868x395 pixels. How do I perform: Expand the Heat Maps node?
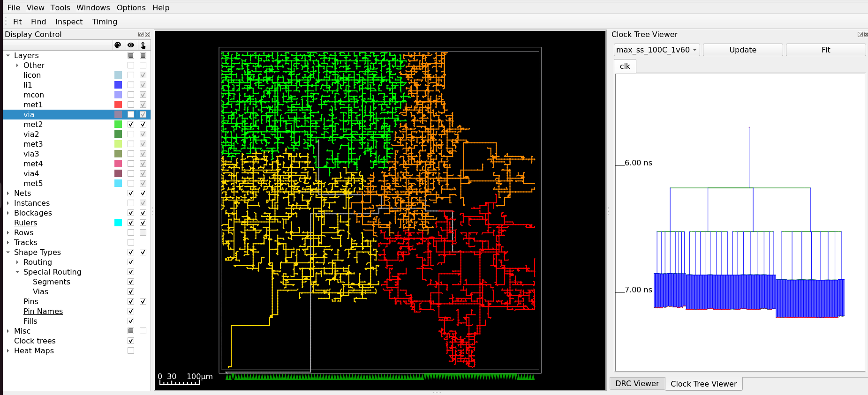point(8,350)
